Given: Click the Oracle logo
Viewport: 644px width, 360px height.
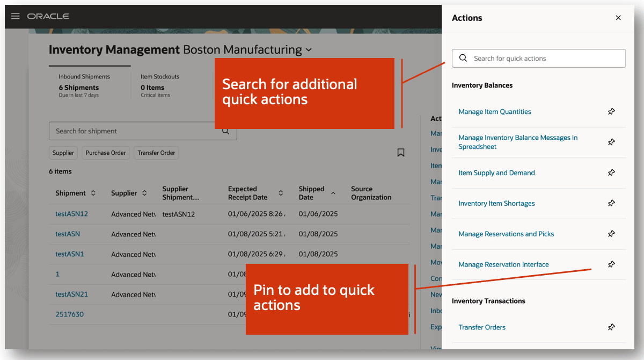Looking at the screenshot, I should pos(48,16).
